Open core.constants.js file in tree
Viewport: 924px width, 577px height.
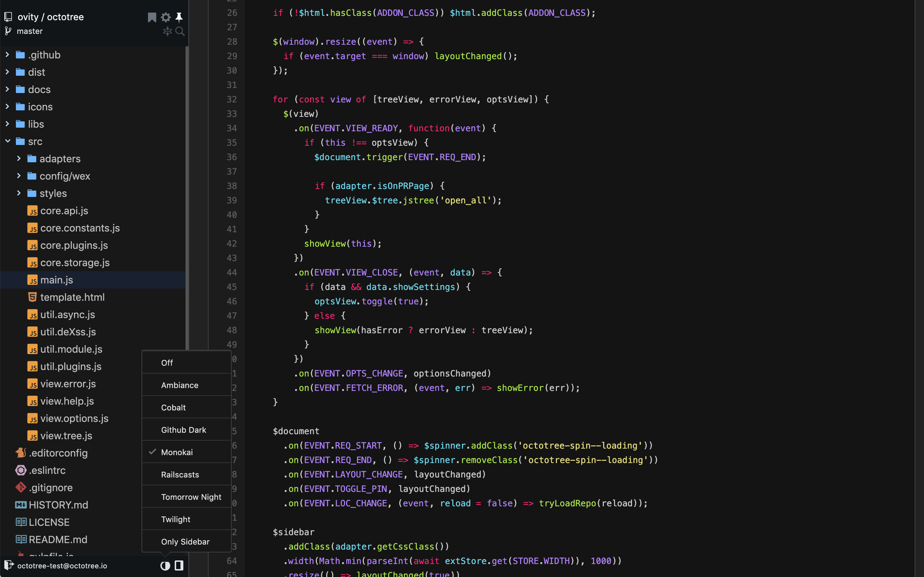80,228
